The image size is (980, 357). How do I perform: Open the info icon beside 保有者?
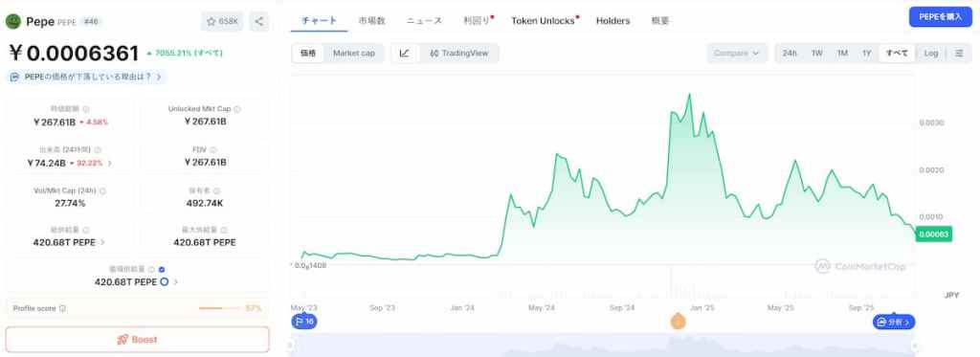tap(216, 190)
